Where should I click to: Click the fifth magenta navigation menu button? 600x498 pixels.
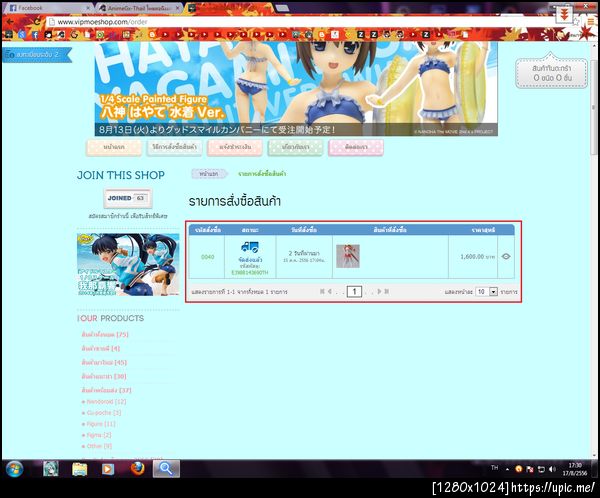pos(356,147)
